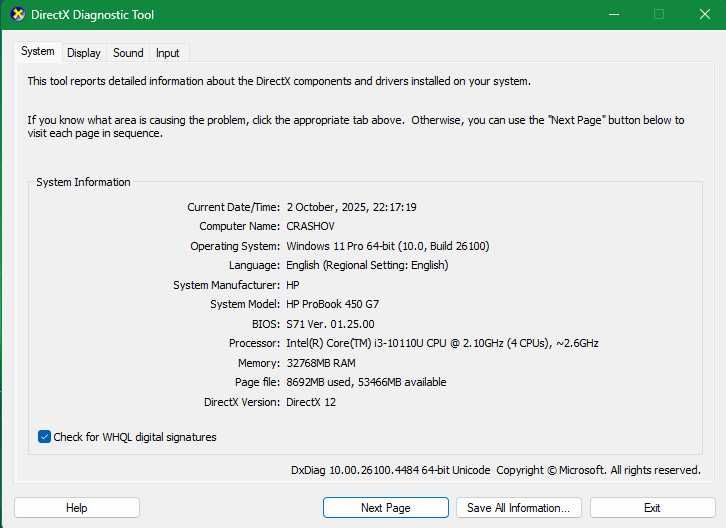Open the Sound tab

coord(128,53)
